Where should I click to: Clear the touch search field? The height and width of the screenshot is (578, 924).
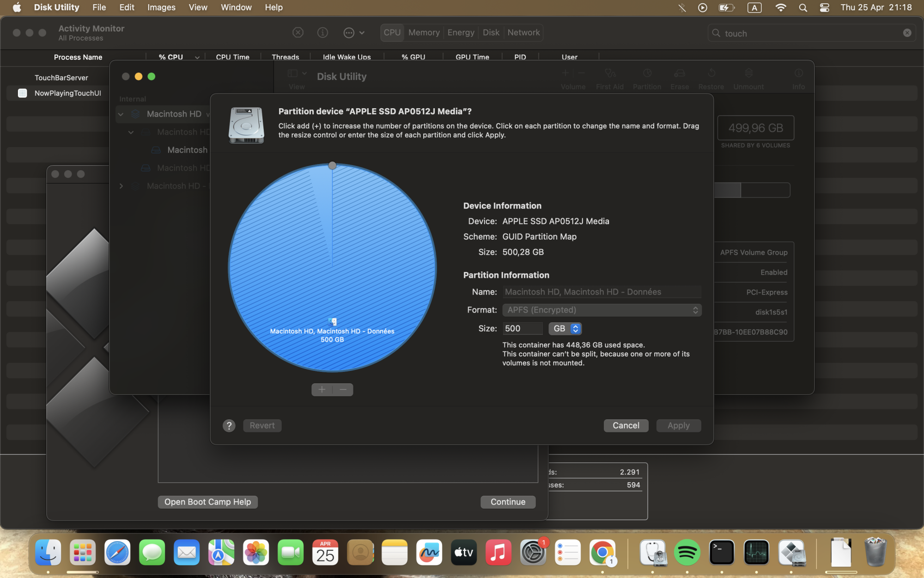[x=907, y=33]
